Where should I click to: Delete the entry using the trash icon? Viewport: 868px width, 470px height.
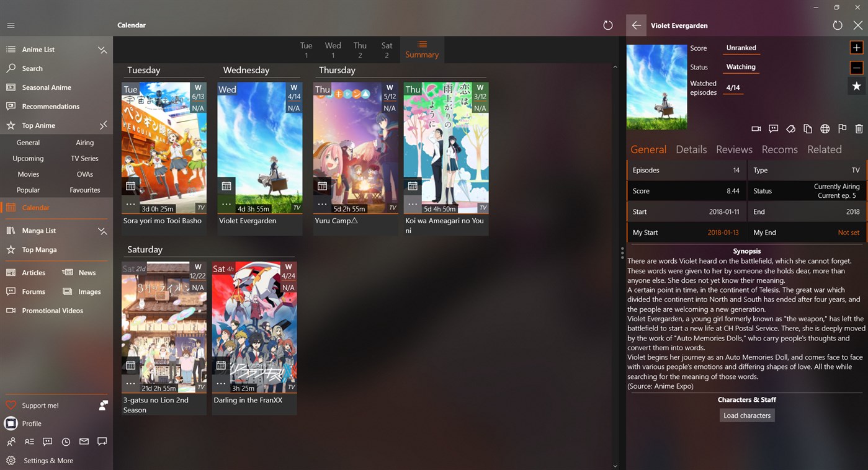pyautogui.click(x=860, y=128)
